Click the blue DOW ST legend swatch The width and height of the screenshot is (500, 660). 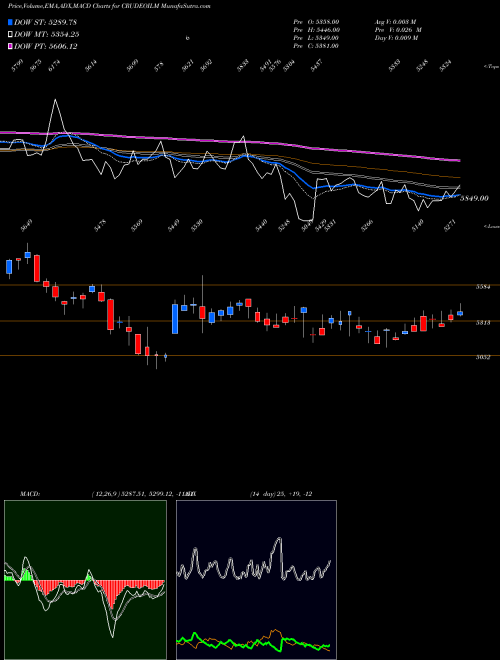coord(10,22)
